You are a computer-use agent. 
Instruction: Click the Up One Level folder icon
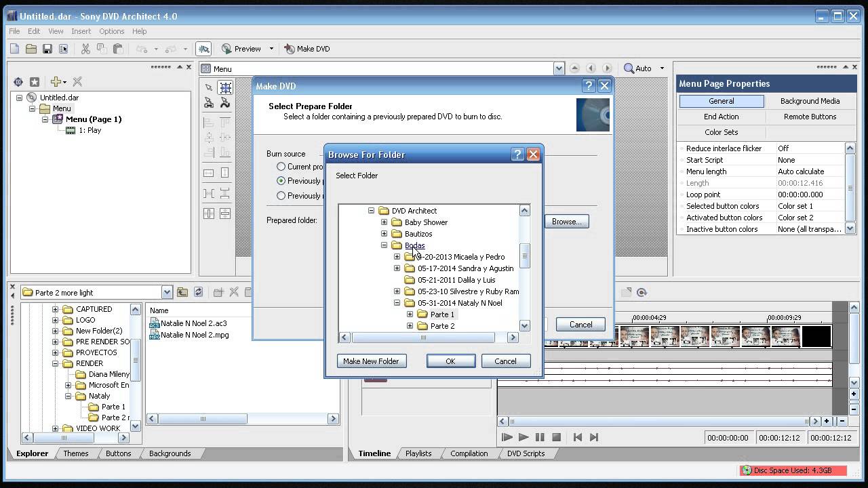point(182,292)
